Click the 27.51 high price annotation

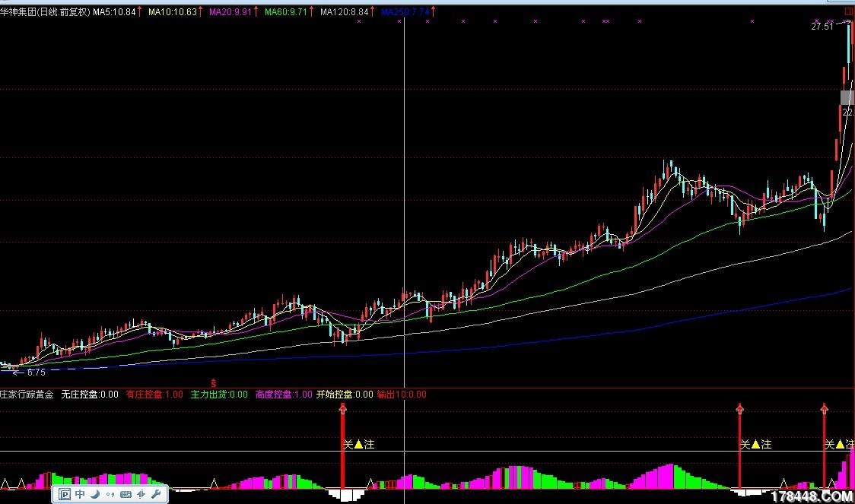tap(821, 27)
